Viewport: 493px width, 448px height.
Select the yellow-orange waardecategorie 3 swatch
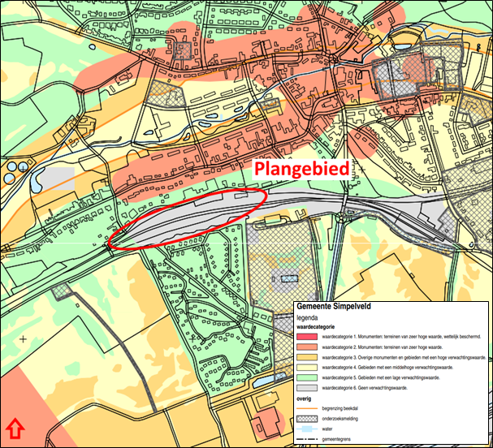[x=308, y=356]
